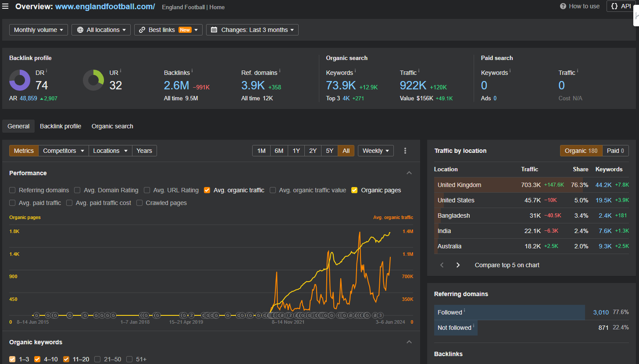Select the Years chart mode

tap(144, 151)
